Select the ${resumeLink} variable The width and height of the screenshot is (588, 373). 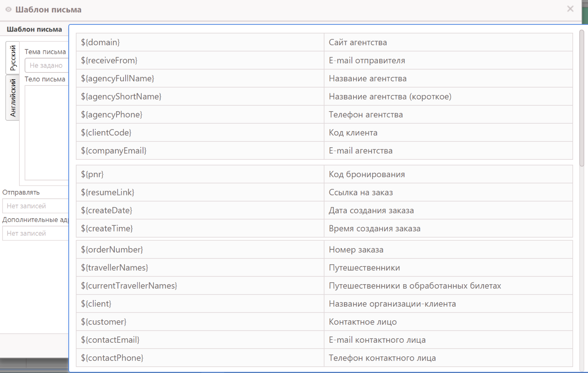107,193
